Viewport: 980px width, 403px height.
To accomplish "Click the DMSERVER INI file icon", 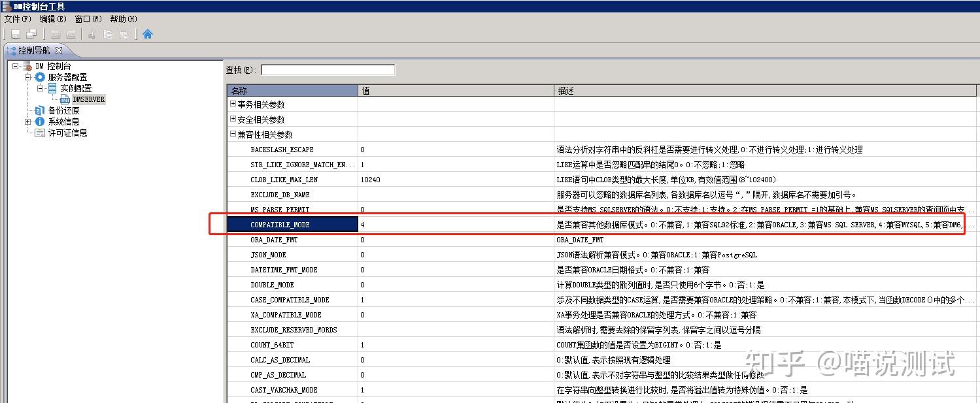I will pyautogui.click(x=65, y=99).
